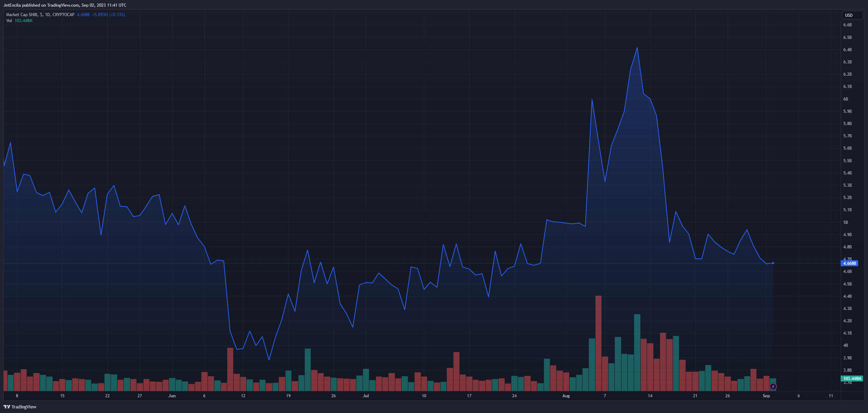This screenshot has width=868, height=413.
Task: Click the 6B price axis label
Action: pos(846,99)
